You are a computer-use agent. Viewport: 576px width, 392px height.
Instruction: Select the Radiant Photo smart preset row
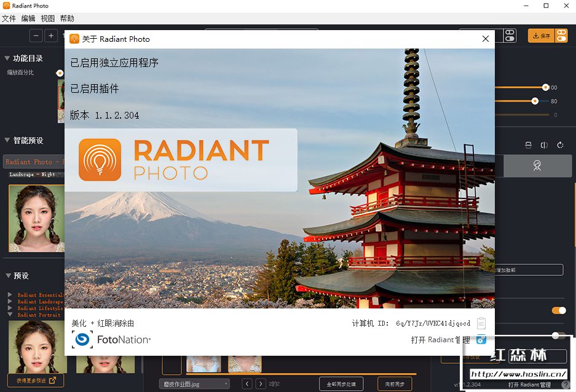[34, 162]
